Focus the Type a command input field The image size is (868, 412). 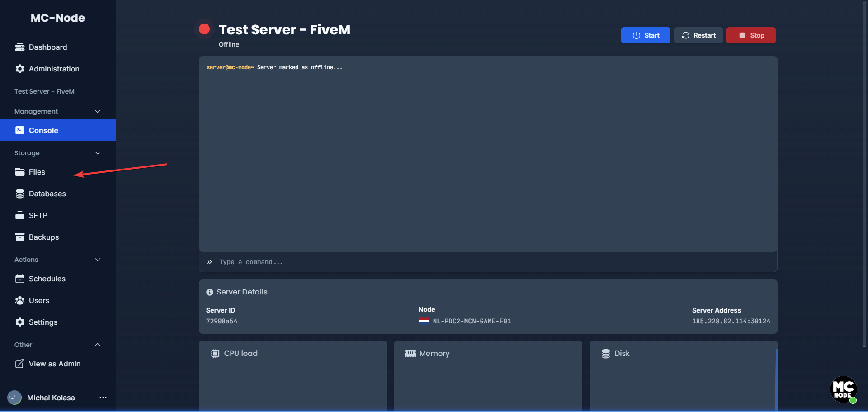click(488, 262)
